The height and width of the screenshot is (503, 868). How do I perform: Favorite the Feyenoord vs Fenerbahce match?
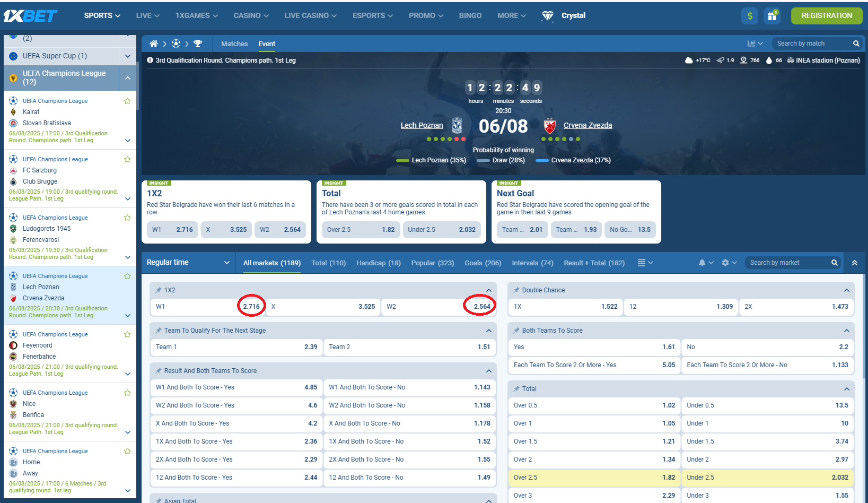tap(127, 334)
